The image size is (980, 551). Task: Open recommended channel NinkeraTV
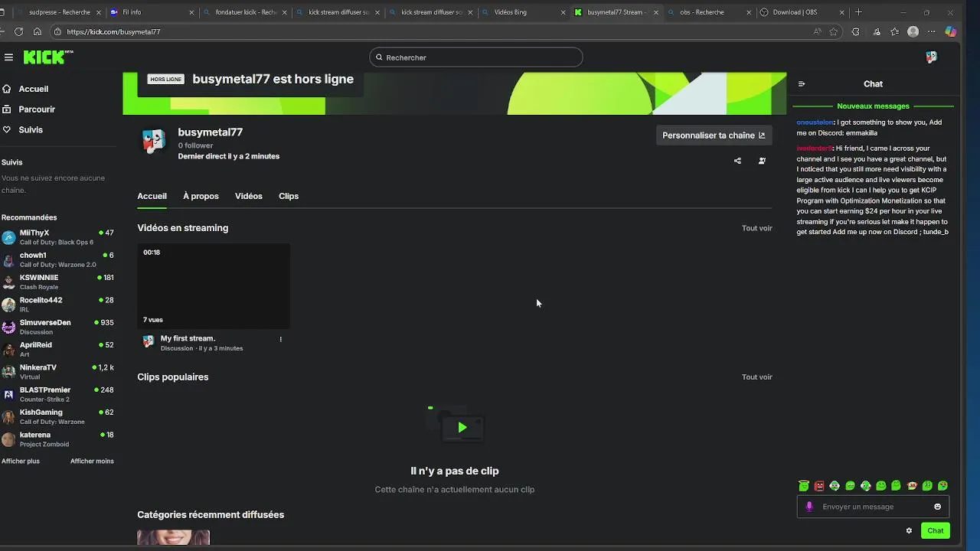coord(57,372)
